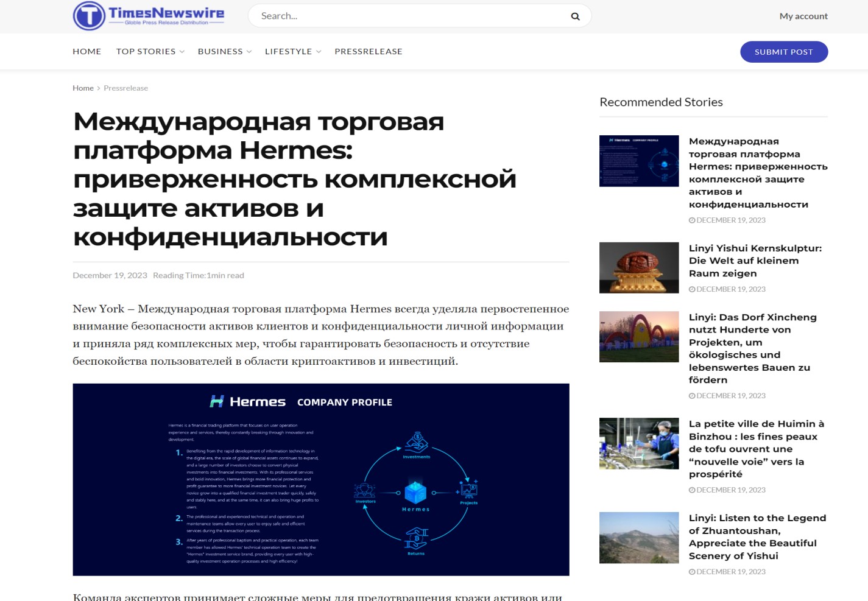Click the article date December 19, 2023
This screenshot has width=868, height=601.
(x=110, y=276)
